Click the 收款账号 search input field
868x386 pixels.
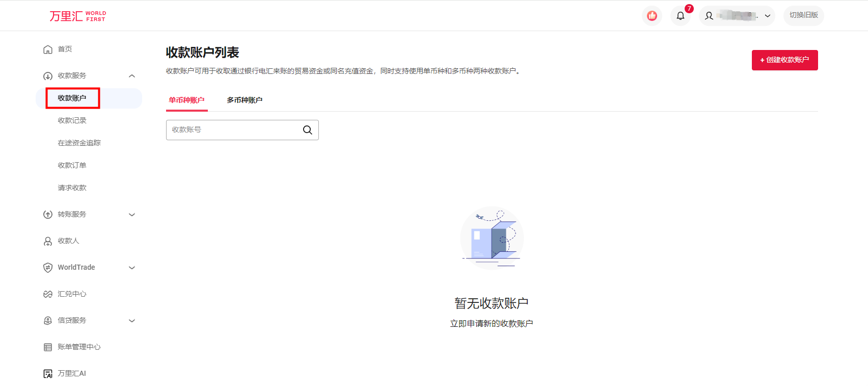234,130
